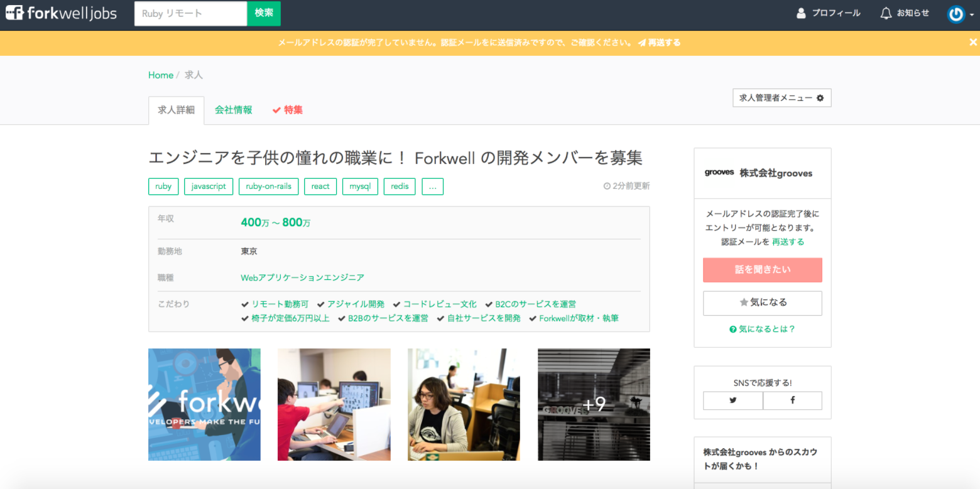980x489 pixels.
Task: Open the user avatar account menu
Action: (961, 14)
